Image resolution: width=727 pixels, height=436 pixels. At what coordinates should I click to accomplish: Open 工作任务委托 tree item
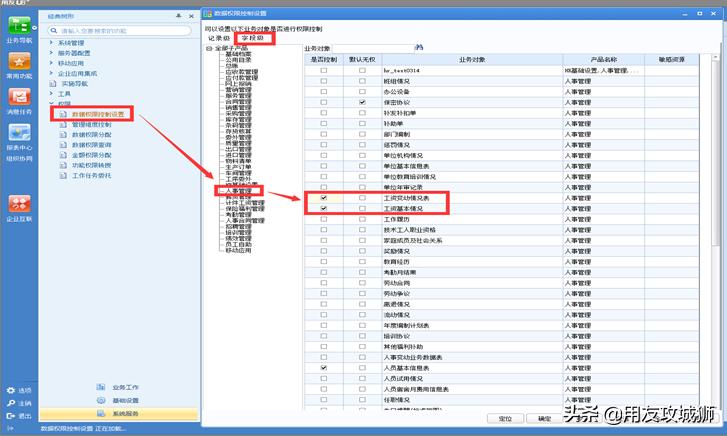tap(91, 176)
